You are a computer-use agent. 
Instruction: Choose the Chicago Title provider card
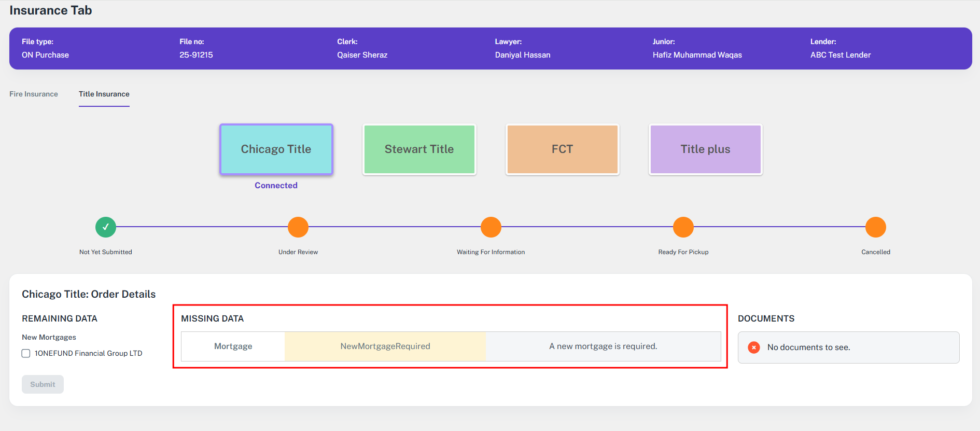[x=276, y=149]
